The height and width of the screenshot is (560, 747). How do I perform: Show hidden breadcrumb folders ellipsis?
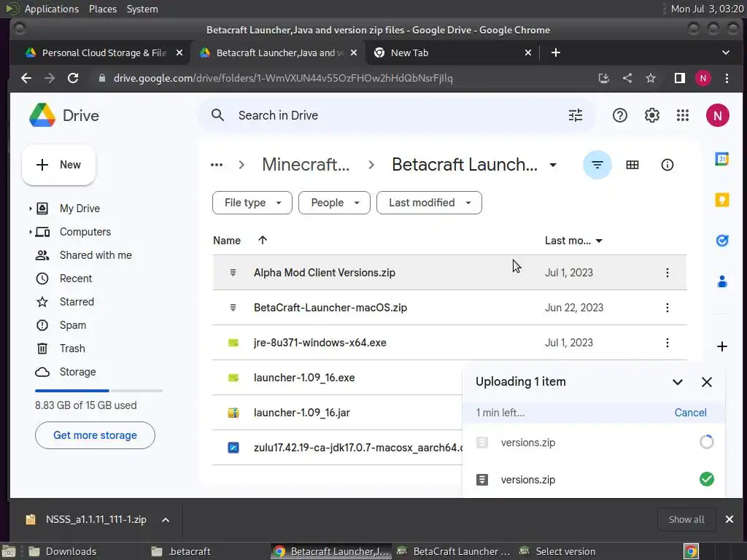tap(217, 165)
